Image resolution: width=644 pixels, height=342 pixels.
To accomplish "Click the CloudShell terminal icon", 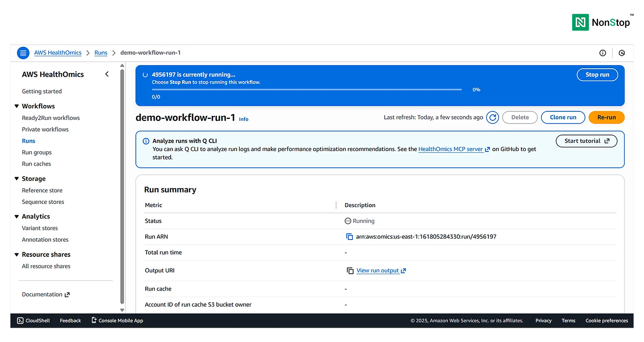I will coord(20,320).
